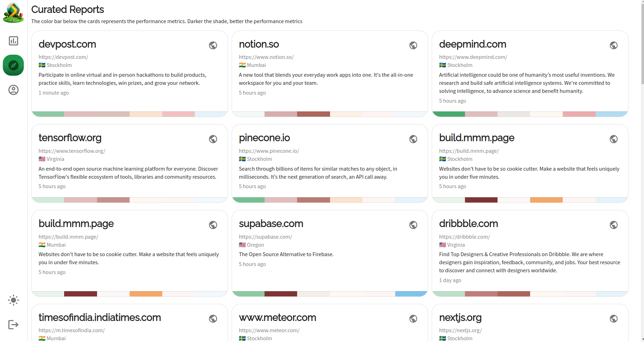Click the https://www.deepmind.com/ URL
Image resolution: width=644 pixels, height=342 pixels.
pos(473,57)
